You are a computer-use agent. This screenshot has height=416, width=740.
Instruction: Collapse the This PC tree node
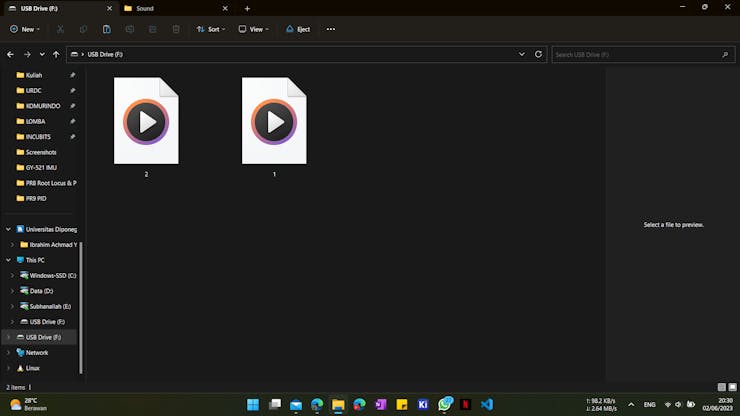pyautogui.click(x=9, y=260)
